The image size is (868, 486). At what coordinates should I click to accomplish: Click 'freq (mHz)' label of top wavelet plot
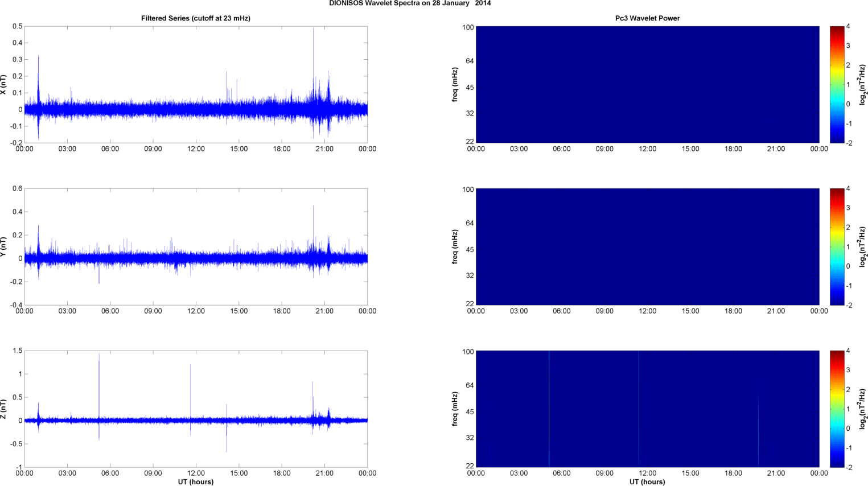(455, 85)
